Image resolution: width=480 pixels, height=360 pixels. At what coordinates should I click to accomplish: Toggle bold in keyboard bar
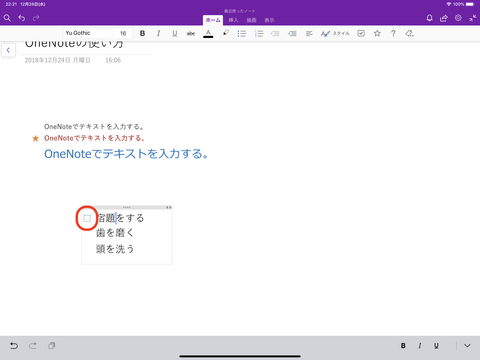(x=403, y=346)
